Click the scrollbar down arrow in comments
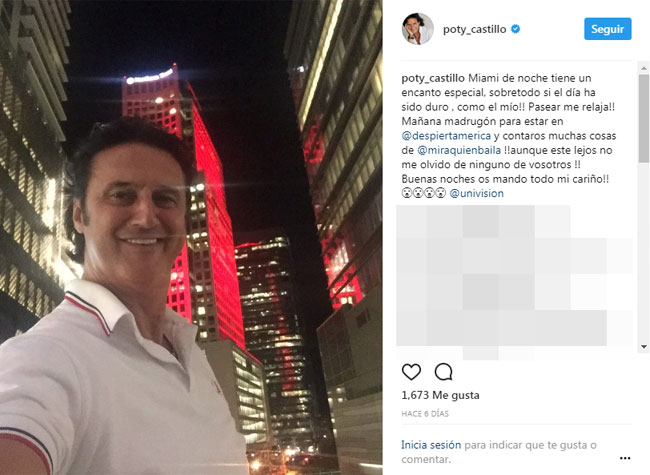The width and height of the screenshot is (650, 475). 643,347
